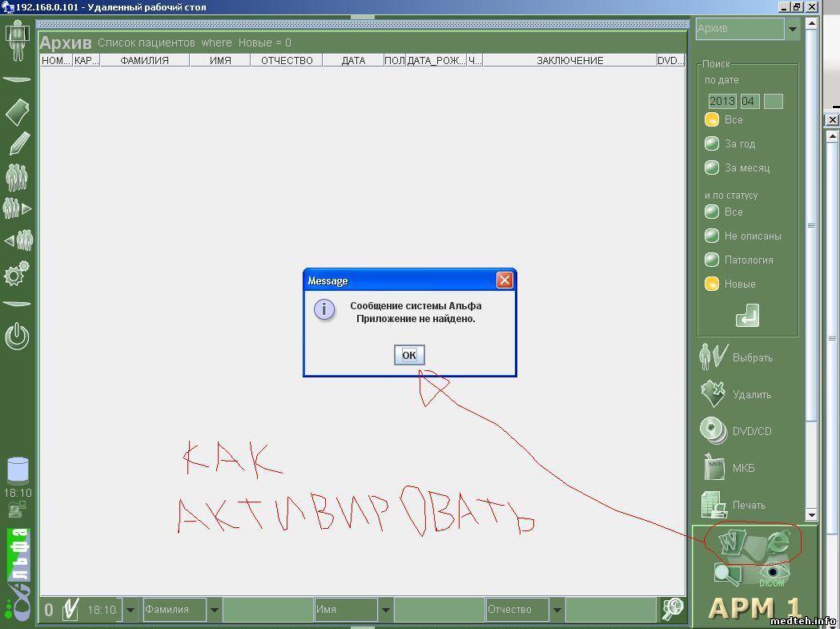
Task: Expand the Архив dropdown at top right
Action: (792, 30)
